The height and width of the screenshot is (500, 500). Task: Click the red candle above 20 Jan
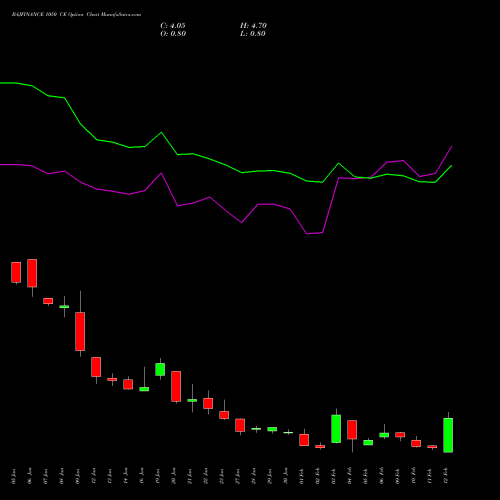tap(176, 386)
